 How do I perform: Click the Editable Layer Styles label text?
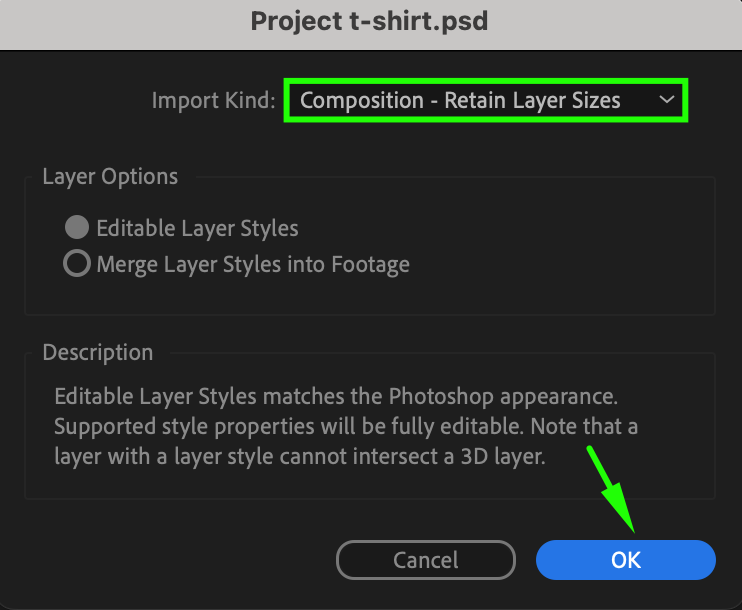pos(197,228)
